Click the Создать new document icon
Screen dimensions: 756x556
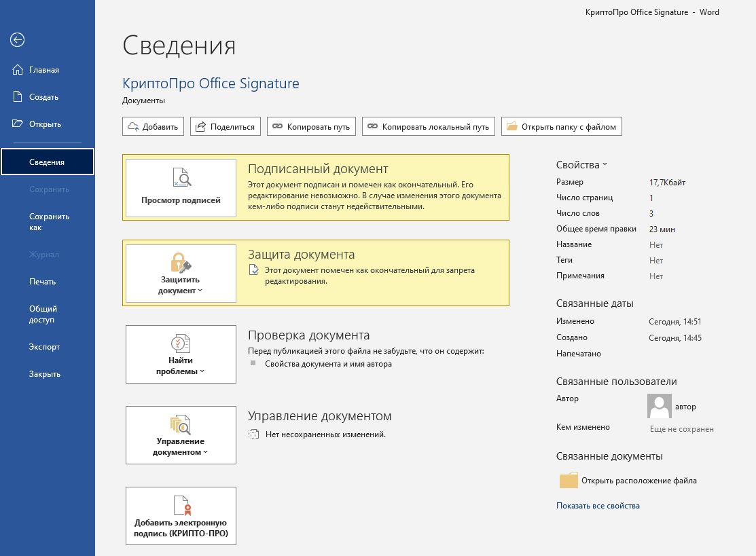coord(18,97)
